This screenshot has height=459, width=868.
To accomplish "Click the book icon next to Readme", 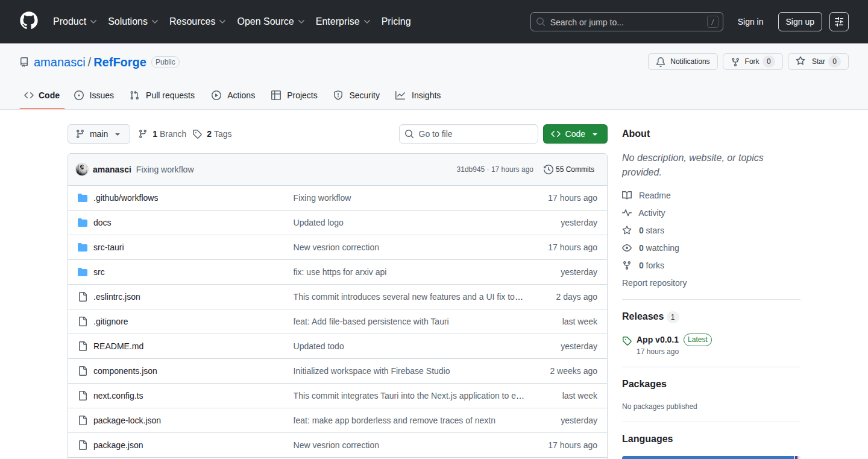I will 627,195.
